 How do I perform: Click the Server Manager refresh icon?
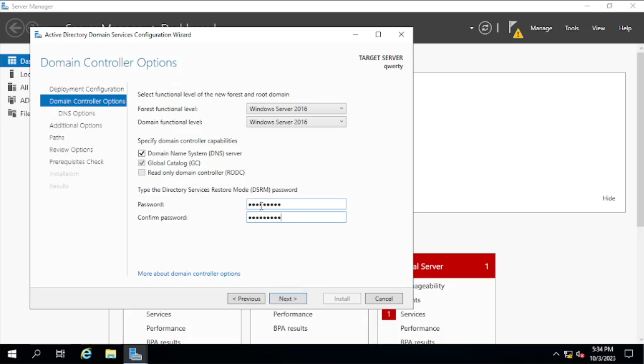[x=485, y=28]
